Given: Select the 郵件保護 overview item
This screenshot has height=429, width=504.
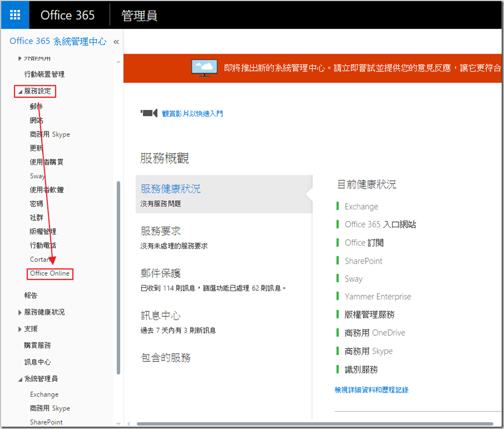Looking at the screenshot, I should point(161,273).
